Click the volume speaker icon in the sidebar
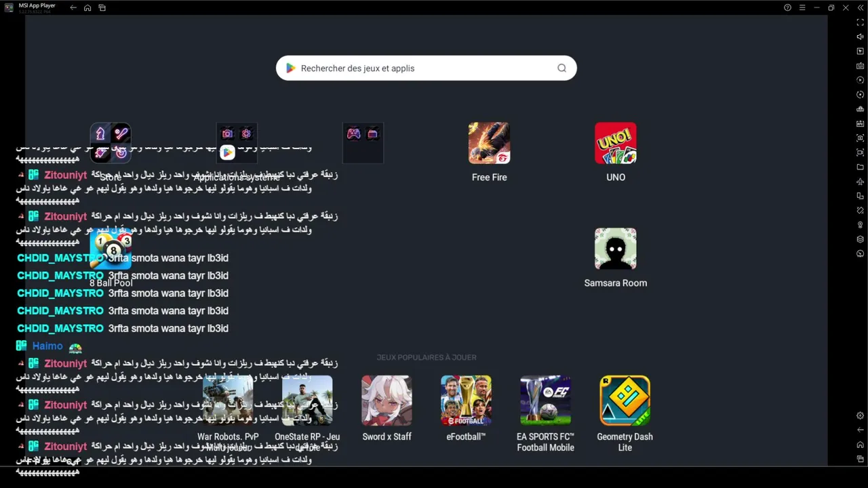This screenshot has width=868, height=488. 860,37
